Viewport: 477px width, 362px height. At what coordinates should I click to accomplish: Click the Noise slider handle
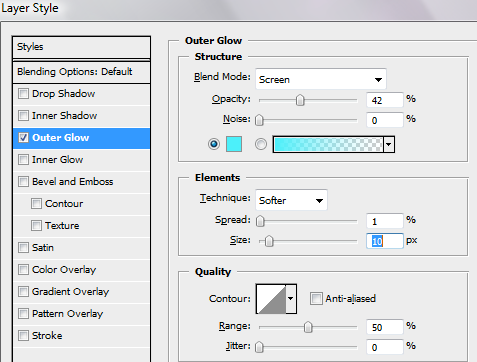[259, 120]
